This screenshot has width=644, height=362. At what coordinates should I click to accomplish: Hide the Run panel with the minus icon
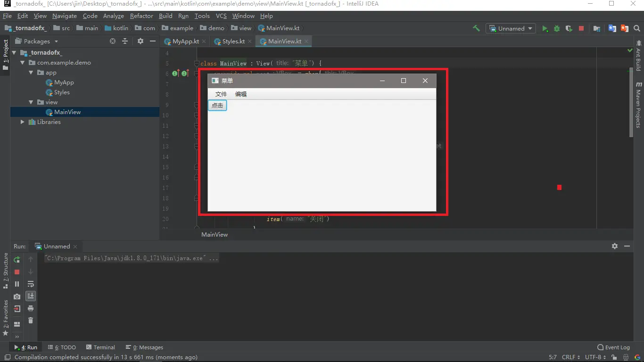tap(627, 246)
